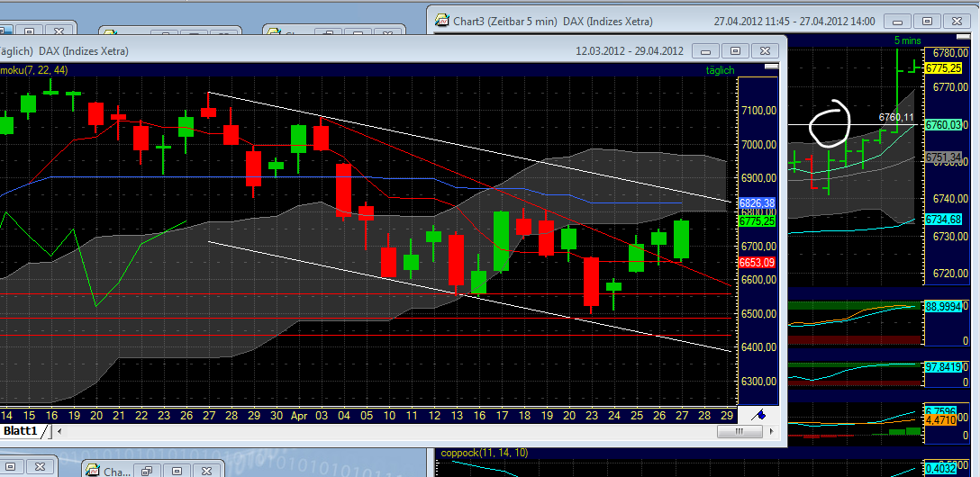Click the red 6653,09 price tag on the daily chart
The width and height of the screenshot is (980, 477).
(x=757, y=263)
